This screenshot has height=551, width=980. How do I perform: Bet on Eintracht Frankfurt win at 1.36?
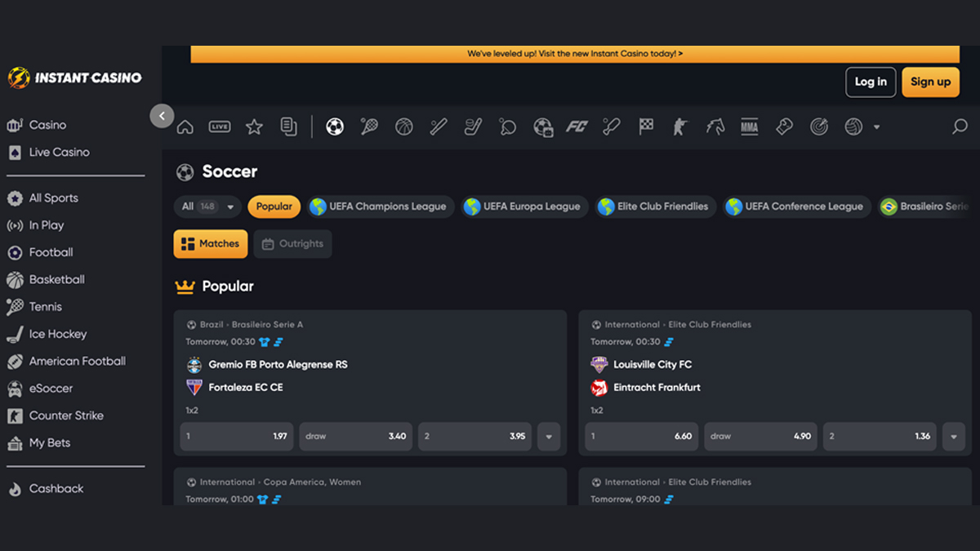coord(880,437)
